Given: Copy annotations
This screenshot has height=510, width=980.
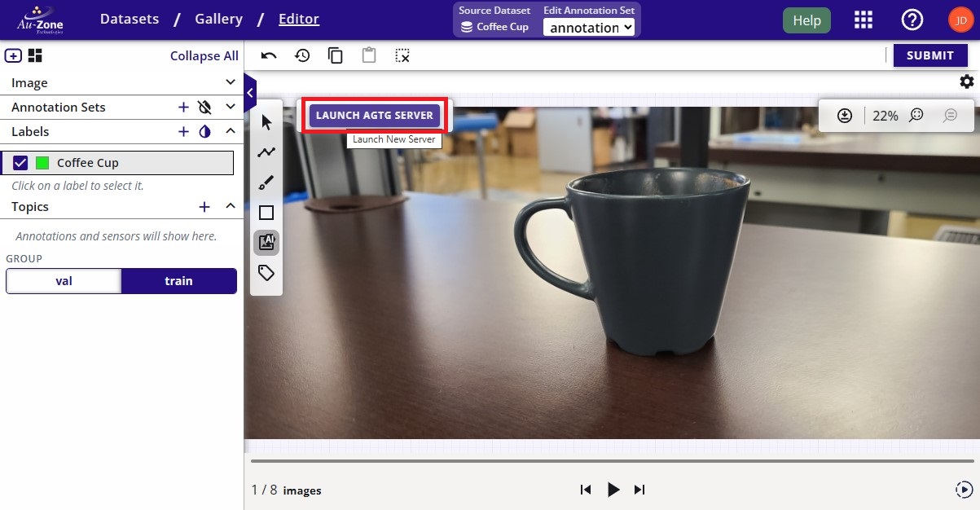Looking at the screenshot, I should click(336, 55).
